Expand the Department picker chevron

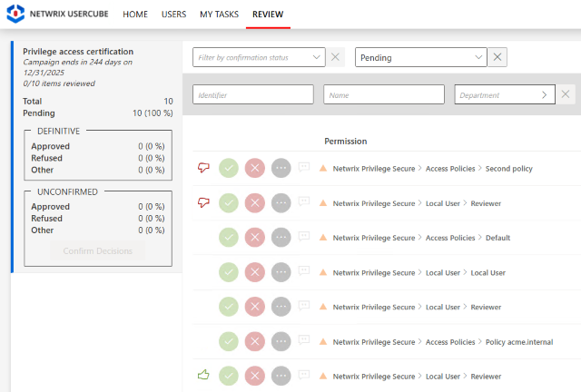[x=544, y=95]
